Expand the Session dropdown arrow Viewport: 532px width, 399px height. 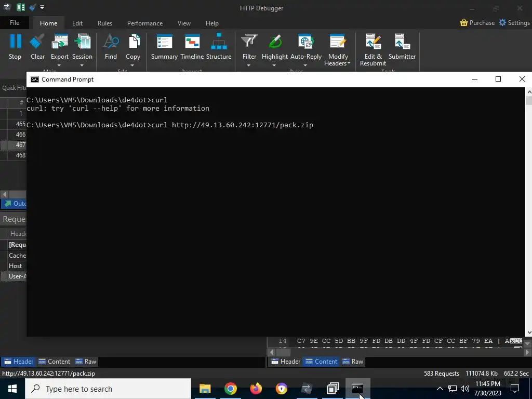(x=82, y=65)
